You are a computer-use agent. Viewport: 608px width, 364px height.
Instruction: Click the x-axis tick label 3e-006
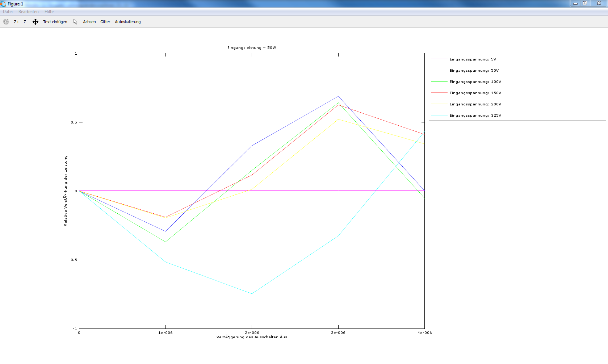tap(338, 332)
